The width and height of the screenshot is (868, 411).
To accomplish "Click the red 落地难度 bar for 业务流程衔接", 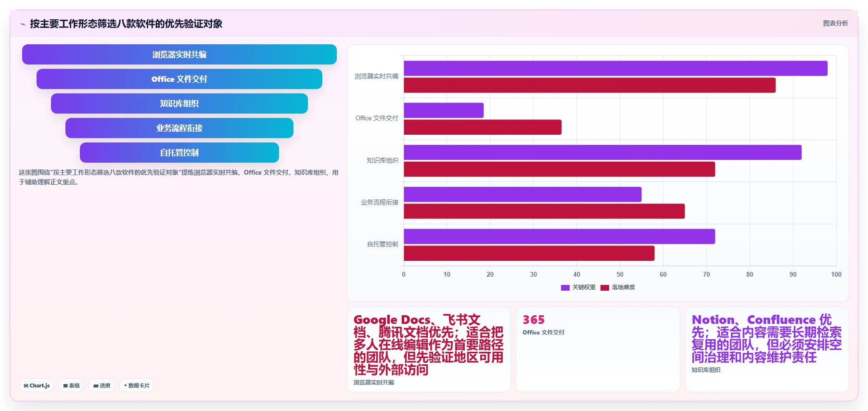I will 544,211.
